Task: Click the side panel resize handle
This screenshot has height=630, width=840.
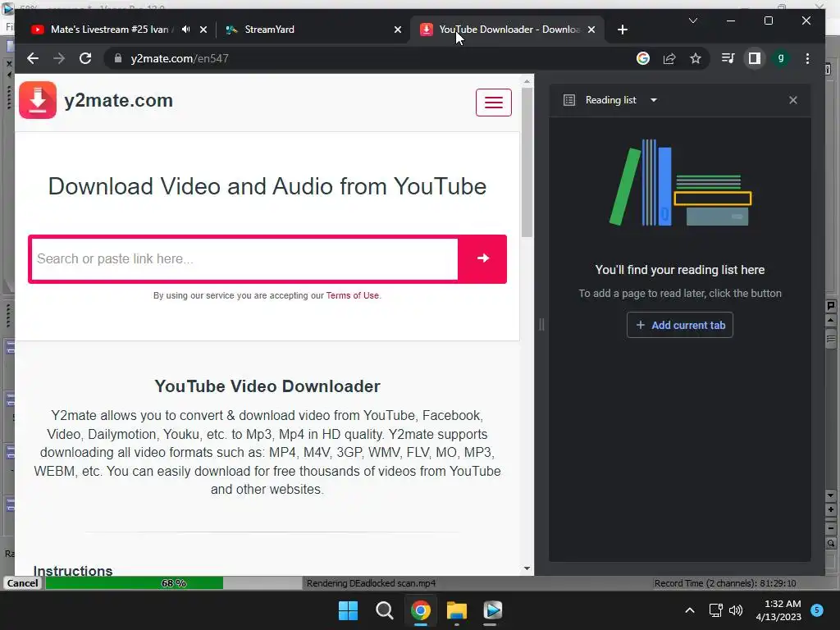Action: 541,324
